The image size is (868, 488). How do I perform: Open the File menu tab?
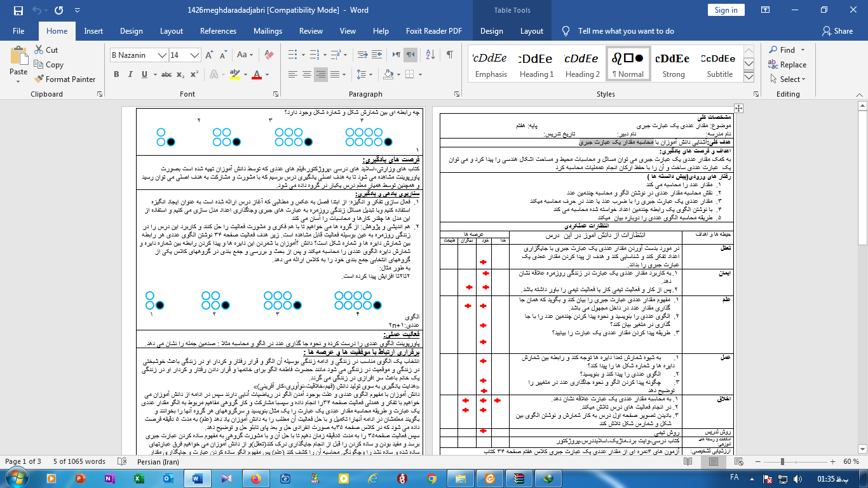[x=18, y=31]
